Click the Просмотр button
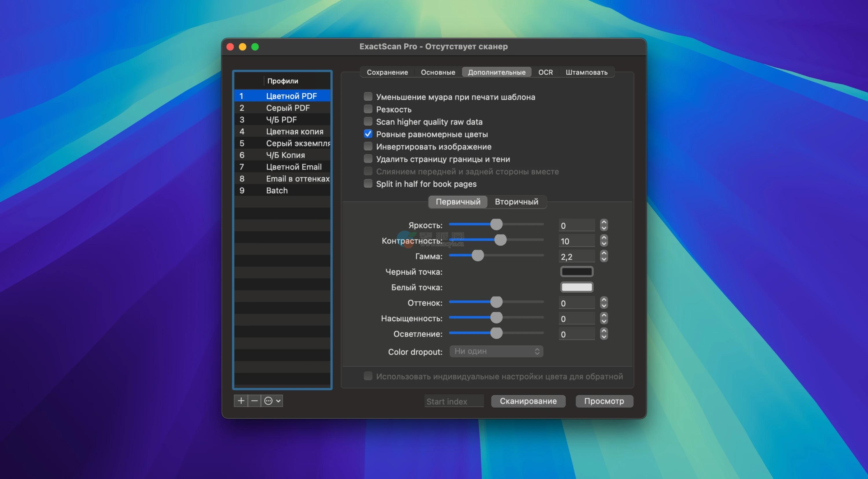This screenshot has width=868, height=479. pos(604,401)
